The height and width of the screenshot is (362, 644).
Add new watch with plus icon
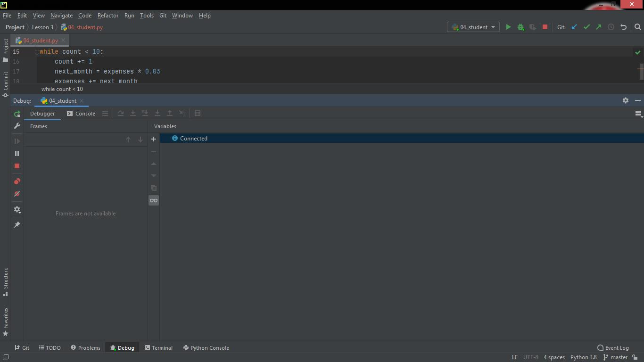[154, 139]
